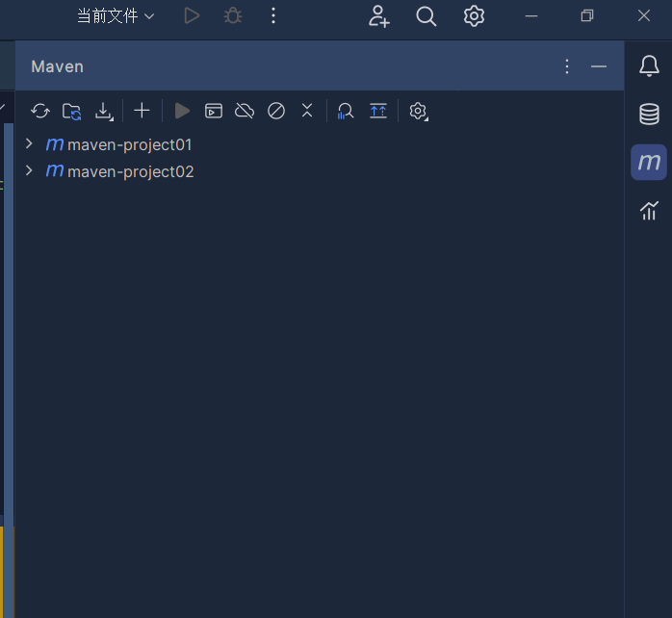Add Maven project with plus icon

coord(142,111)
